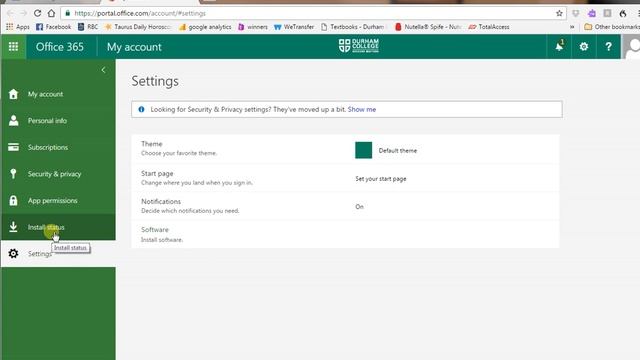Image resolution: width=640 pixels, height=360 pixels.
Task: Open the Notifications settings row
Action: click(x=345, y=206)
